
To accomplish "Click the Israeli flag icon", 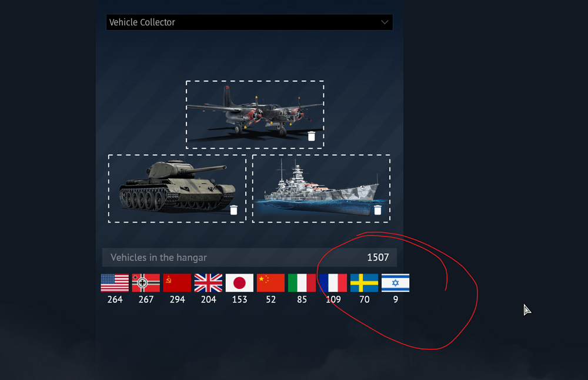I will [x=395, y=283].
